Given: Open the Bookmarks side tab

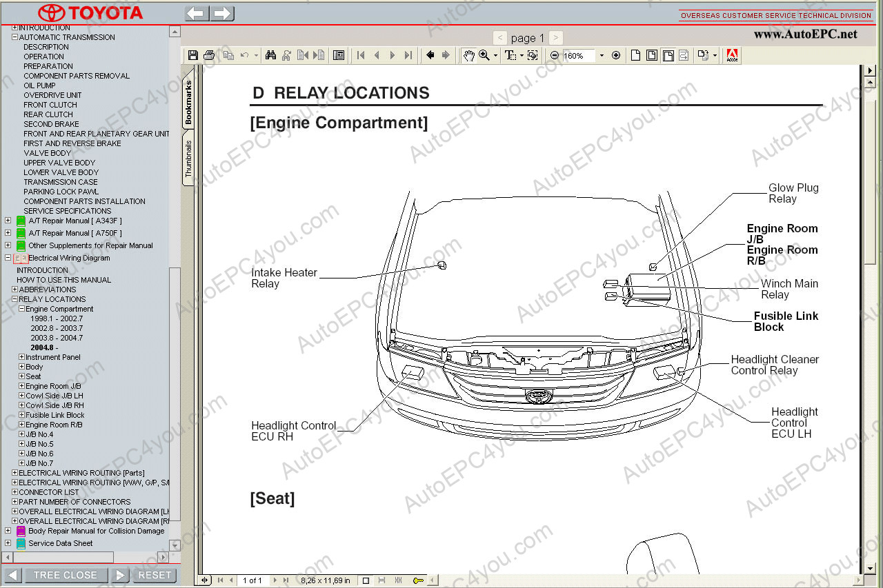Looking at the screenshot, I should [188, 103].
